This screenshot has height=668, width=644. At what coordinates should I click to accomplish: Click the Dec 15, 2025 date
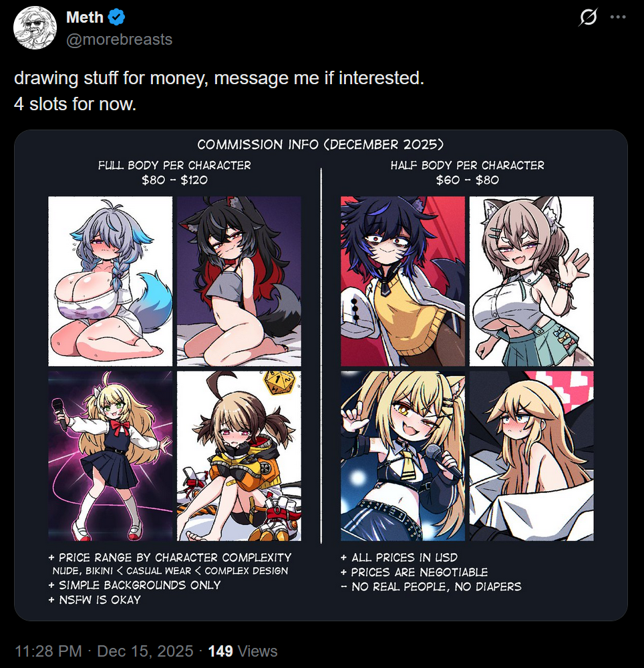[x=145, y=651]
